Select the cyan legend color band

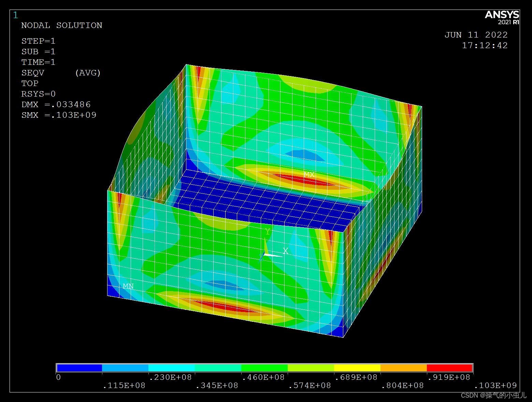[x=172, y=368]
